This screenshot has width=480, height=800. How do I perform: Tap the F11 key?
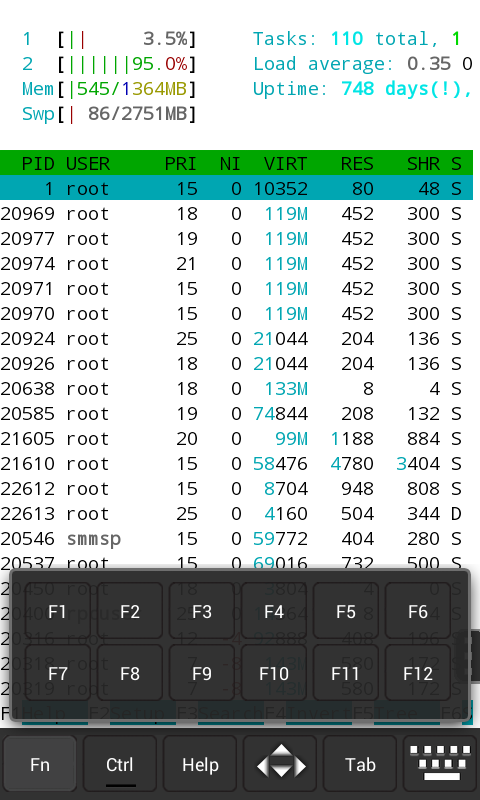point(346,673)
